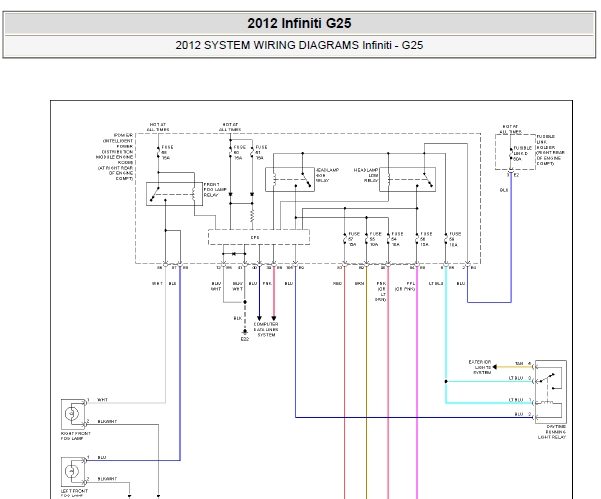Image resolution: width=601 pixels, height=499 pixels.
Task: Click the BLU label at left fog lamp pin 1
Action: click(102, 457)
